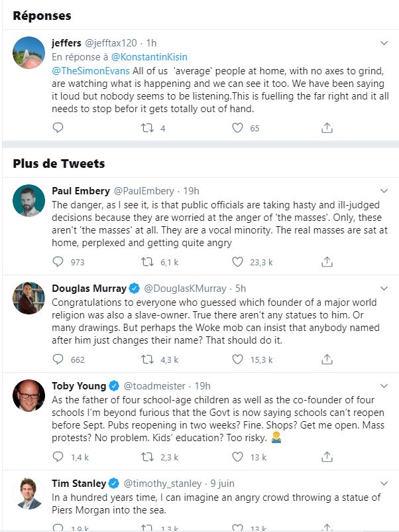399x532 pixels.
Task: Share Toby Young's tweet
Action: (x=327, y=457)
